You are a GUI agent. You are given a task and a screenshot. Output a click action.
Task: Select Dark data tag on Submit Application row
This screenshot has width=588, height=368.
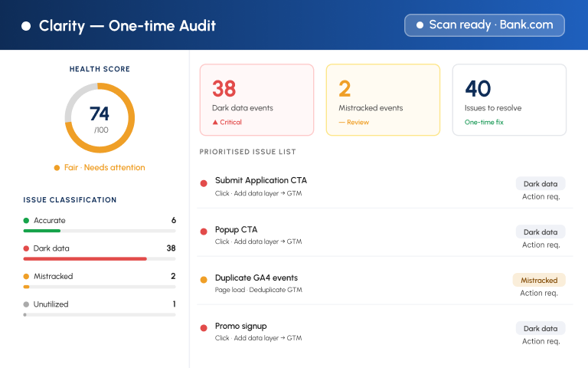pyautogui.click(x=541, y=184)
